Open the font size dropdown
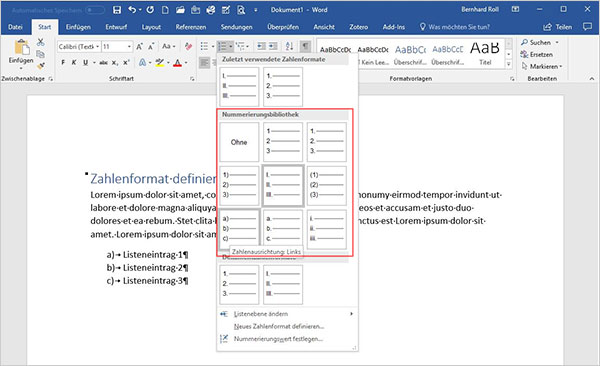This screenshot has width=600, height=366. coord(129,47)
